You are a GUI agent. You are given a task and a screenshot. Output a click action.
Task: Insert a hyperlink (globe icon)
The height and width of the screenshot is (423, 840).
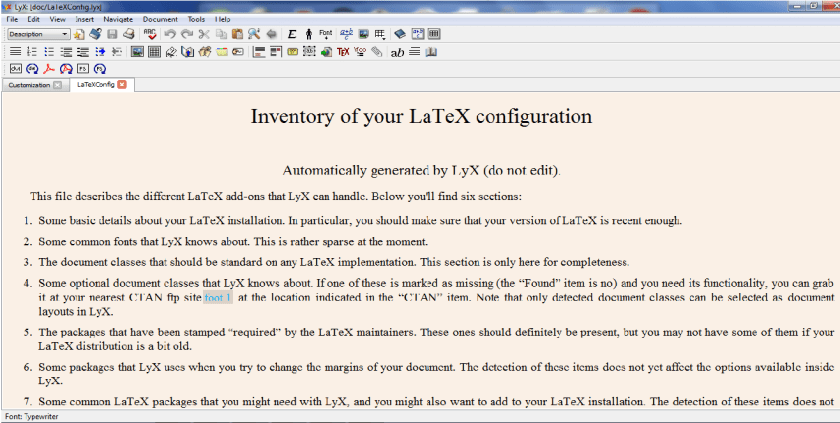[x=326, y=52]
